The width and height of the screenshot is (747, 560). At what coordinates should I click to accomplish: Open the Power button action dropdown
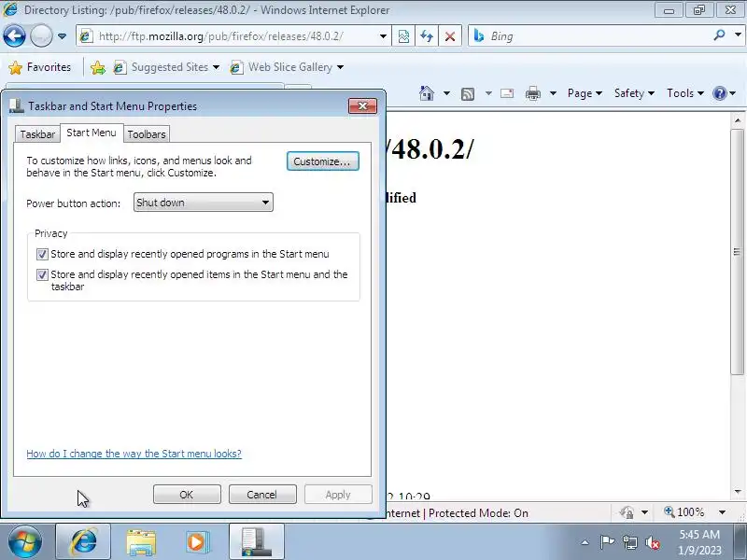(204, 203)
